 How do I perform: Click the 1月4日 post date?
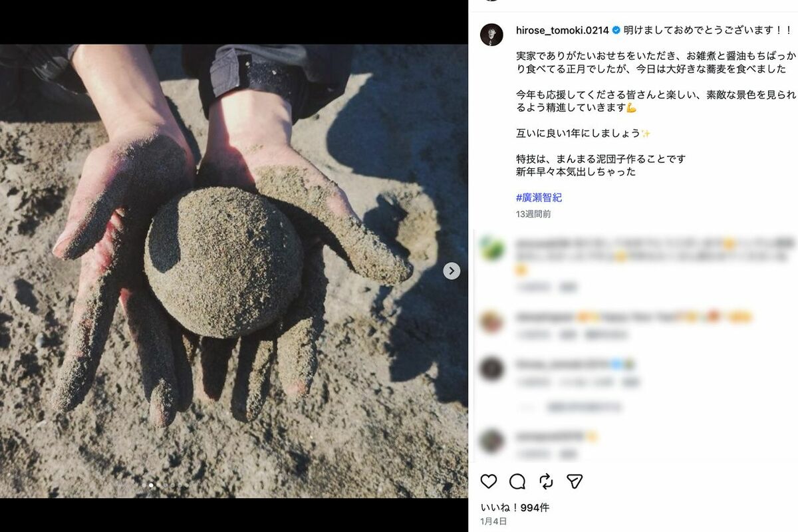pos(493,521)
